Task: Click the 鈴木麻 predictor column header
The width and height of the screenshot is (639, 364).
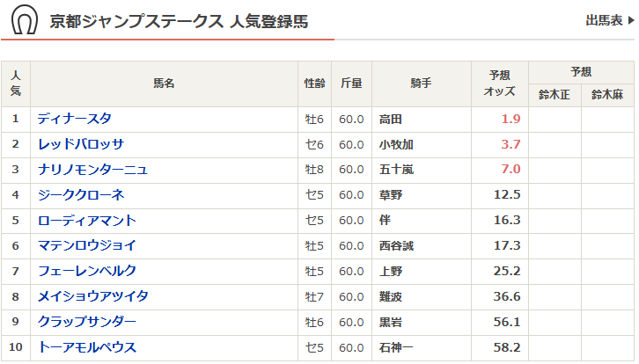Action: pos(607,95)
